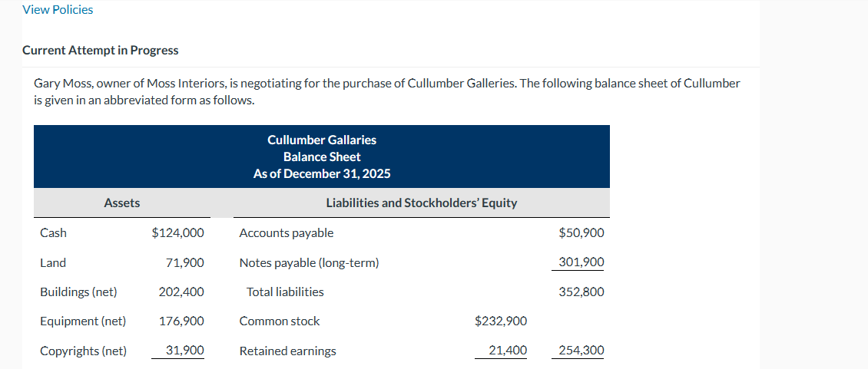Click the Cash row label

(53, 232)
